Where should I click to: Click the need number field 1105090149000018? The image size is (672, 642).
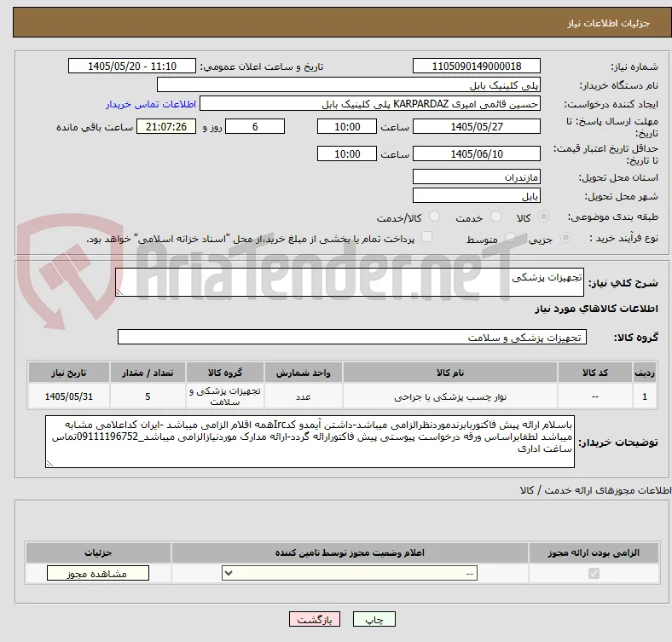(x=476, y=66)
